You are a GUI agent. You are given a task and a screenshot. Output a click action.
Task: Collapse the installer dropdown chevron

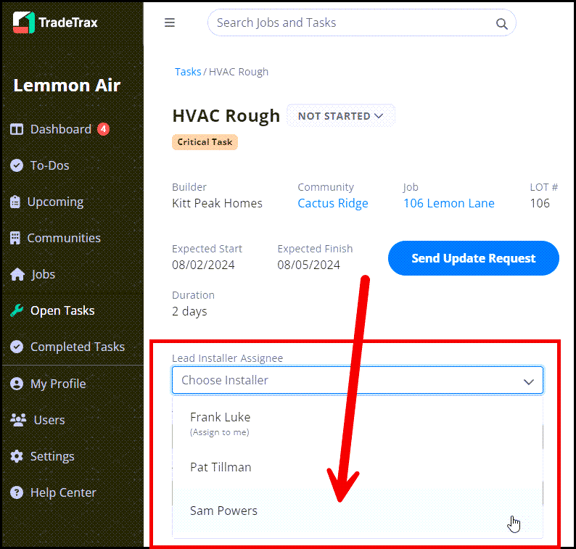[529, 382]
